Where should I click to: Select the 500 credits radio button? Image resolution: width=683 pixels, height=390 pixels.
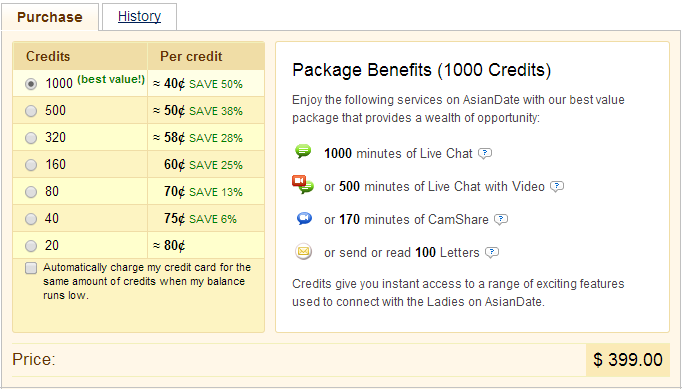coord(31,111)
